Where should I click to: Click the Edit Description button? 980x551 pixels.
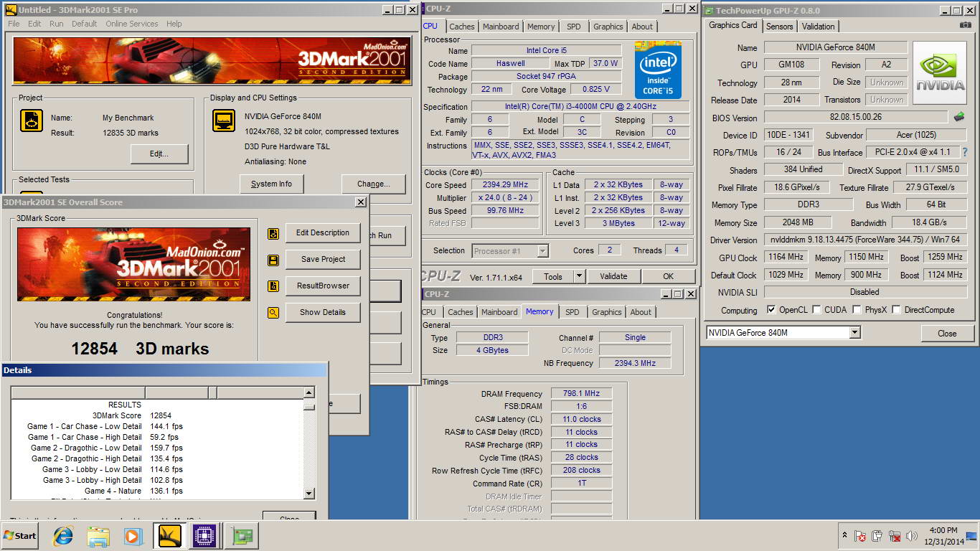click(323, 232)
